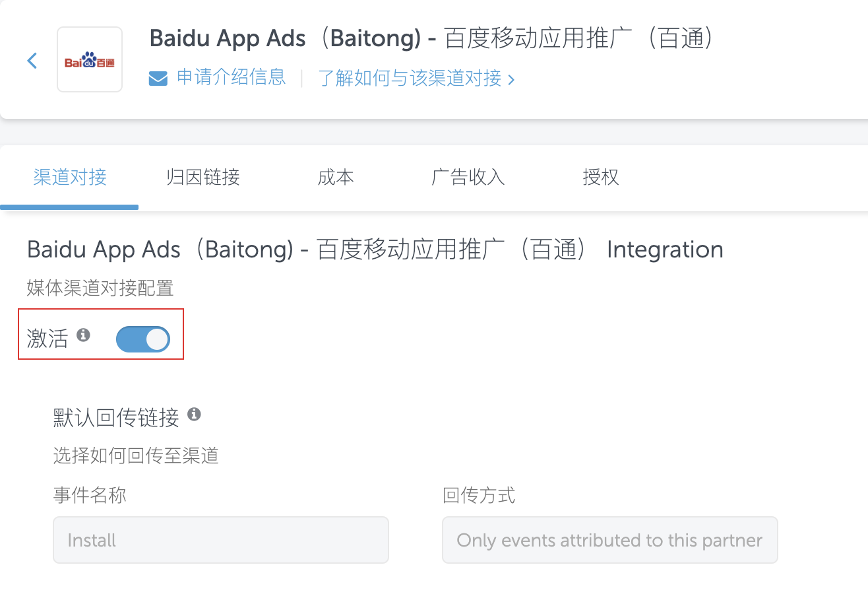The image size is (868, 602).
Task: Click the envelope icon beside 申请介绍信息
Action: click(x=158, y=79)
